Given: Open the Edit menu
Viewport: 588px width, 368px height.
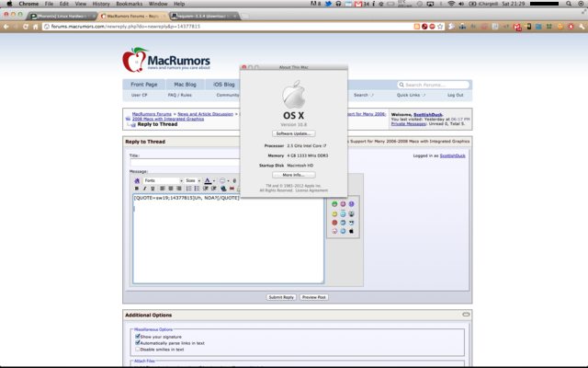Looking at the screenshot, I should tap(64, 4).
